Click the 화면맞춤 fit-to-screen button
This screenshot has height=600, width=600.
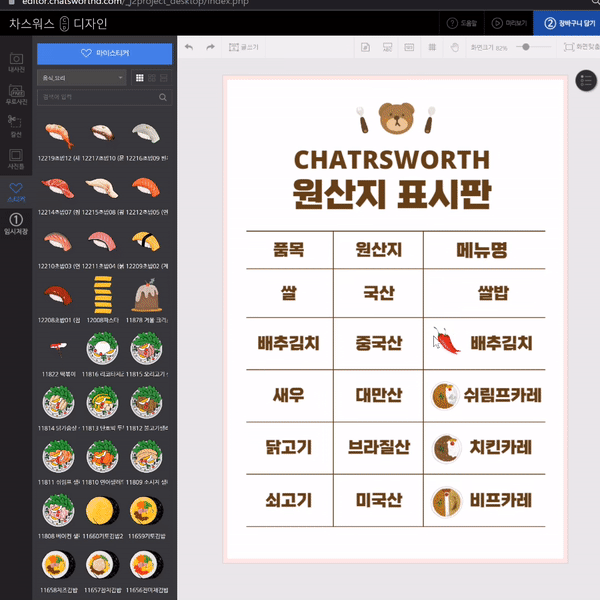pyautogui.click(x=581, y=47)
